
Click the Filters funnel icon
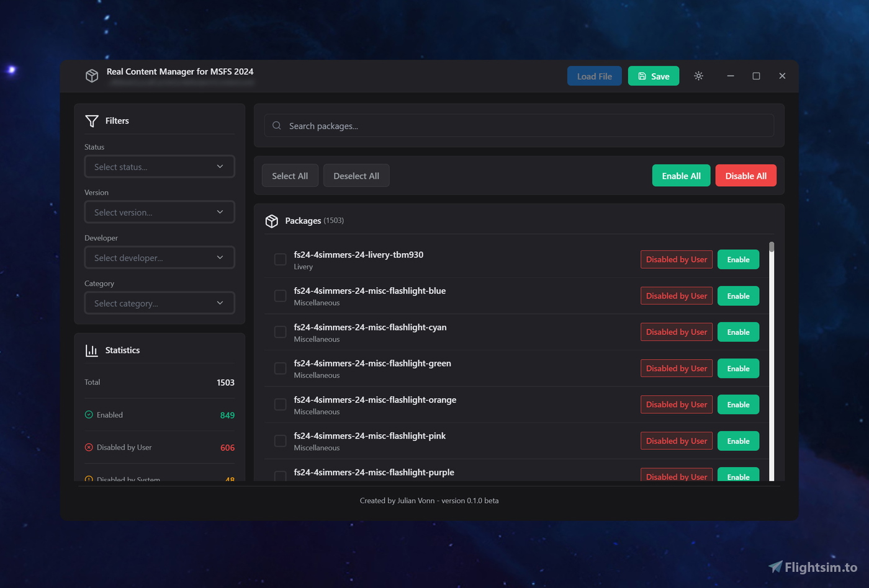click(92, 121)
